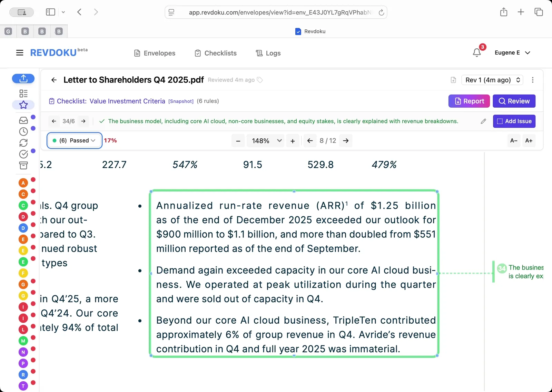Click the green checkmark beside the rule text
Viewport: 552px width, 392px height.
coord(101,121)
